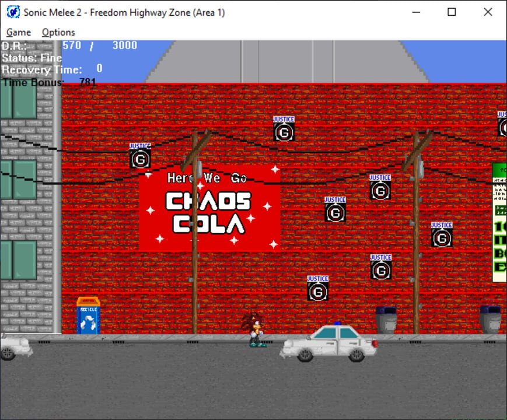
Task: Click the blue recycling bin
Action: (88, 316)
